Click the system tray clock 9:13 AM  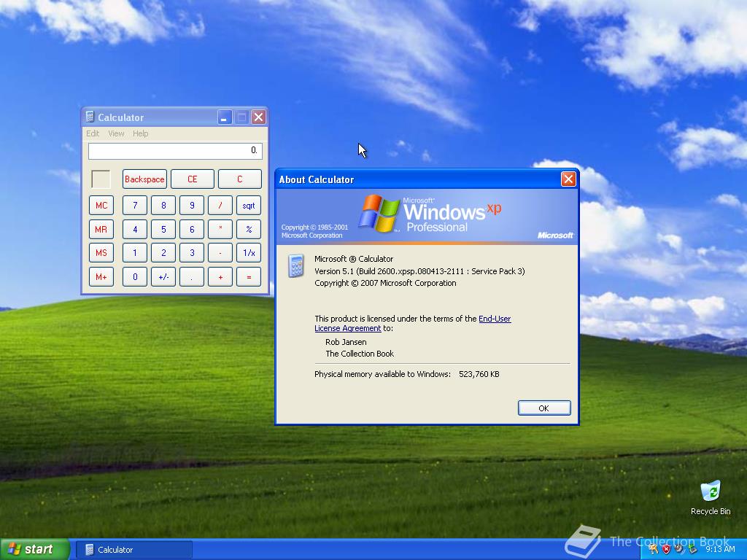click(720, 549)
